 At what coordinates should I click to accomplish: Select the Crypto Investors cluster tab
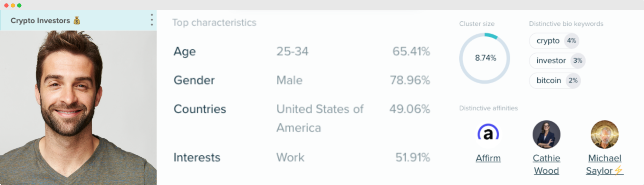(x=78, y=21)
